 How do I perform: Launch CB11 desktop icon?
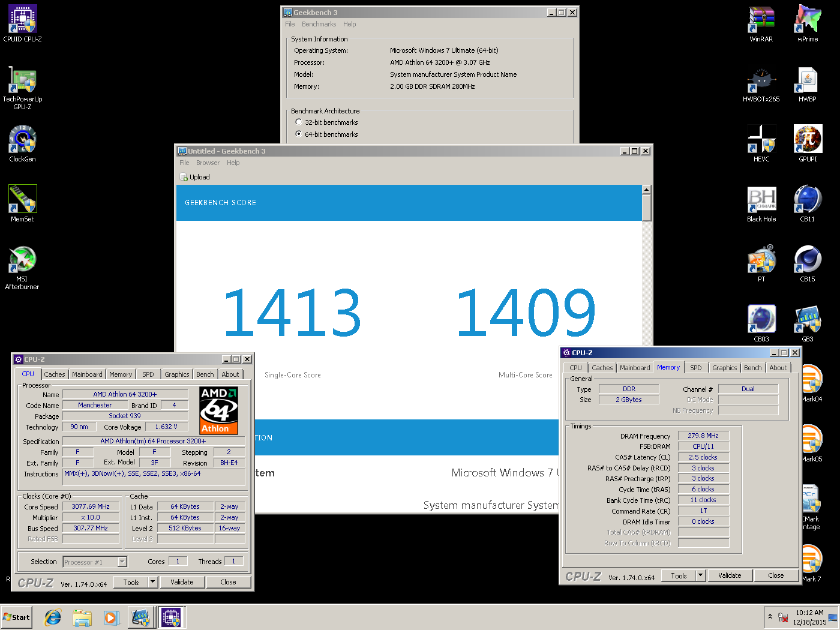point(808,204)
